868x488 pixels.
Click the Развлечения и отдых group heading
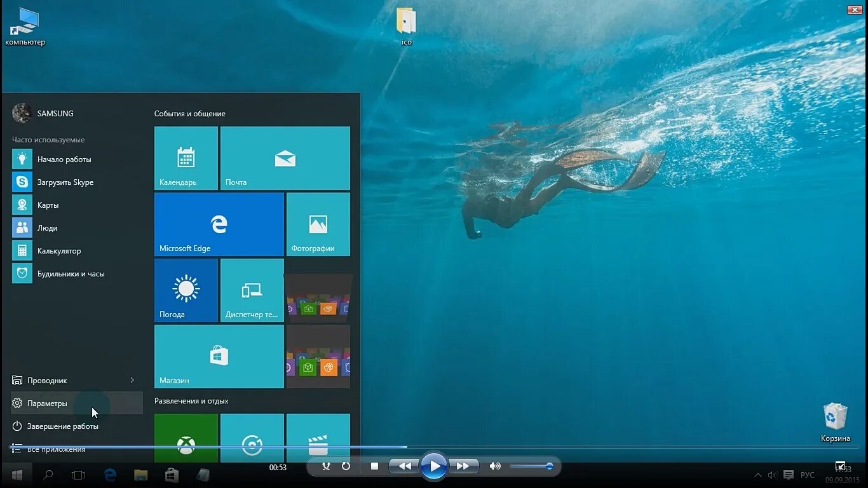[x=191, y=401]
